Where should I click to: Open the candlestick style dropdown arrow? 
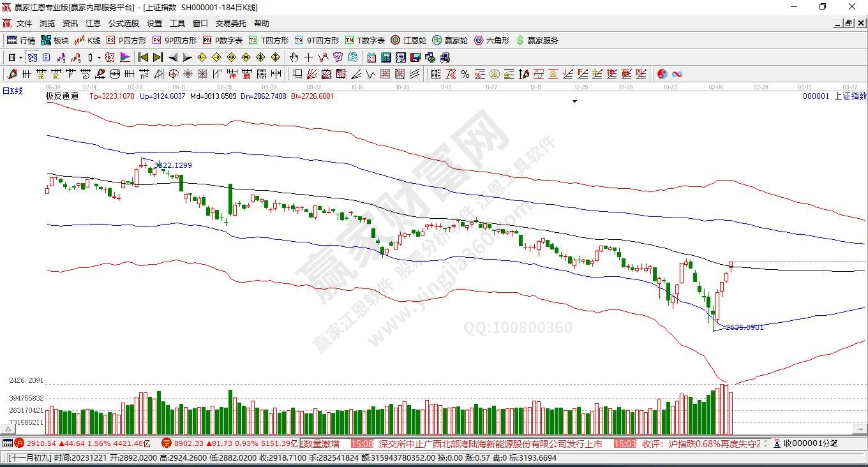tap(99, 57)
